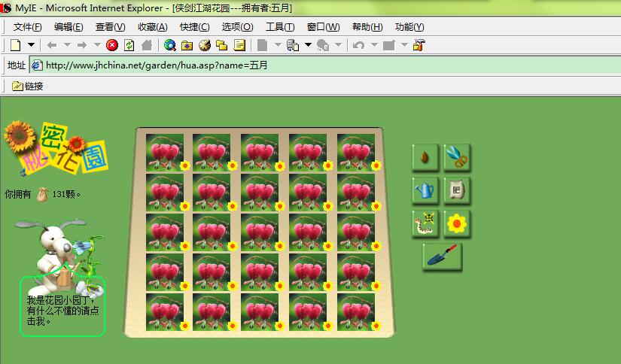Open the 工具(T) menu
The height and width of the screenshot is (364, 621).
pyautogui.click(x=280, y=27)
